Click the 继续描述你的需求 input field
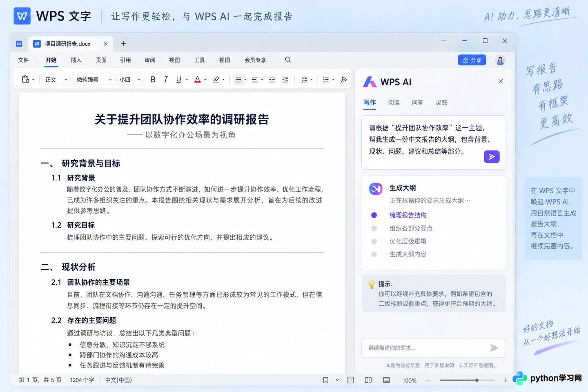Viewport: 588px width, 392px height. (434, 348)
